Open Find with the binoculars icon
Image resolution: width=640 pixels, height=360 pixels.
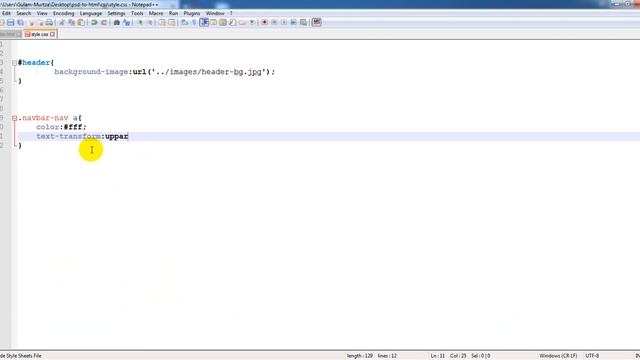117,22
